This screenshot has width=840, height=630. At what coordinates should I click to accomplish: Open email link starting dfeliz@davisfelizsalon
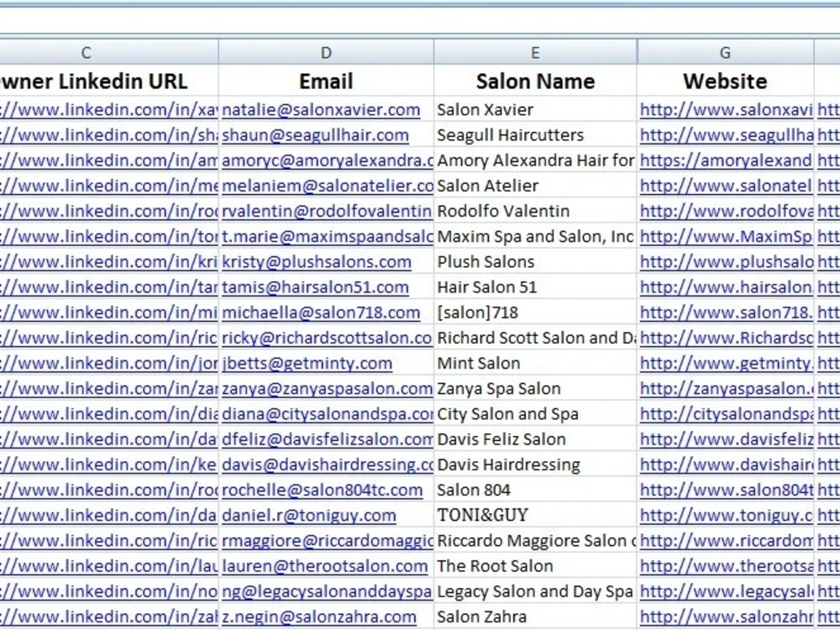(x=328, y=439)
